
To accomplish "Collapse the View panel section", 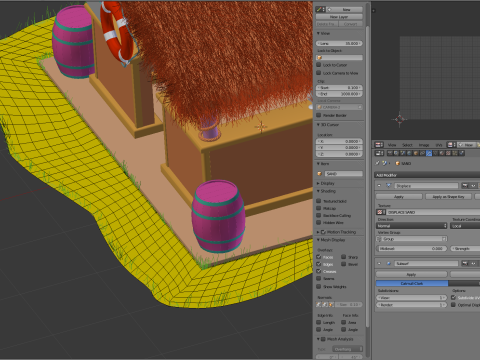I will click(x=318, y=33).
